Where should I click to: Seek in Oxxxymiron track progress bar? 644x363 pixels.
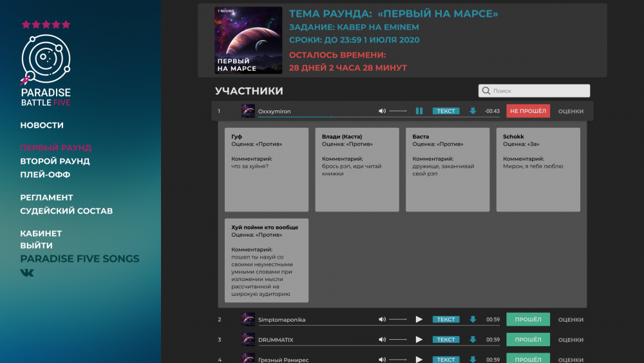click(379, 117)
